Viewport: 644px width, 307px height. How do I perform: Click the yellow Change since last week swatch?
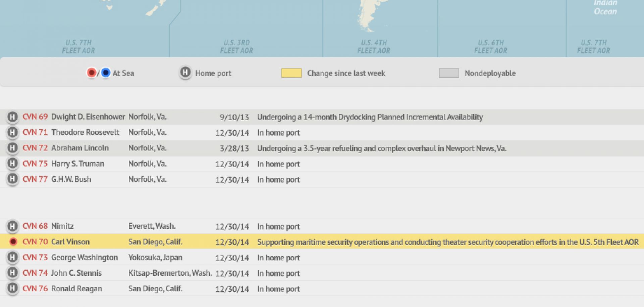tap(291, 73)
